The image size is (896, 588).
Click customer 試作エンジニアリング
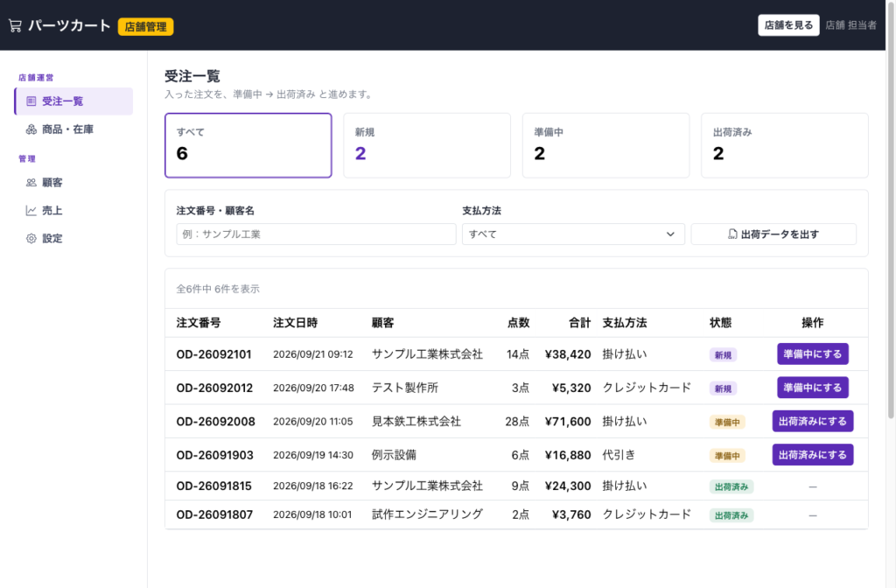point(427,514)
